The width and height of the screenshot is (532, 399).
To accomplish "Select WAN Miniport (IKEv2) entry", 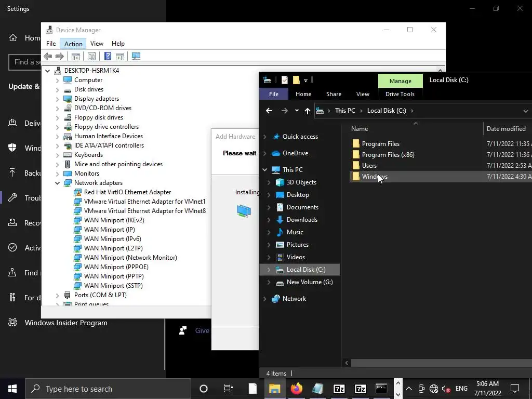I will (114, 220).
